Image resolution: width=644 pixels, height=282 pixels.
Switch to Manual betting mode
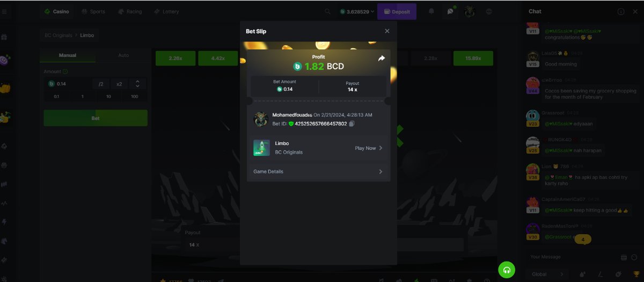[68, 55]
